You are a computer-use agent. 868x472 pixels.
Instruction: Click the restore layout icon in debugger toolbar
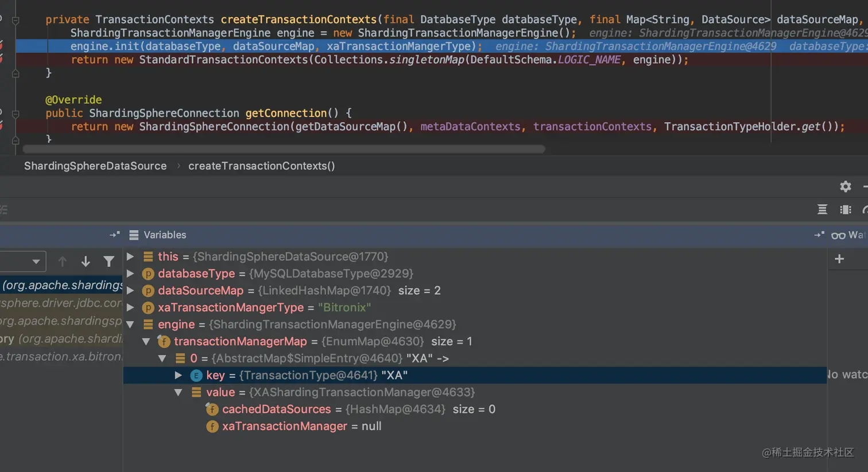coord(822,209)
